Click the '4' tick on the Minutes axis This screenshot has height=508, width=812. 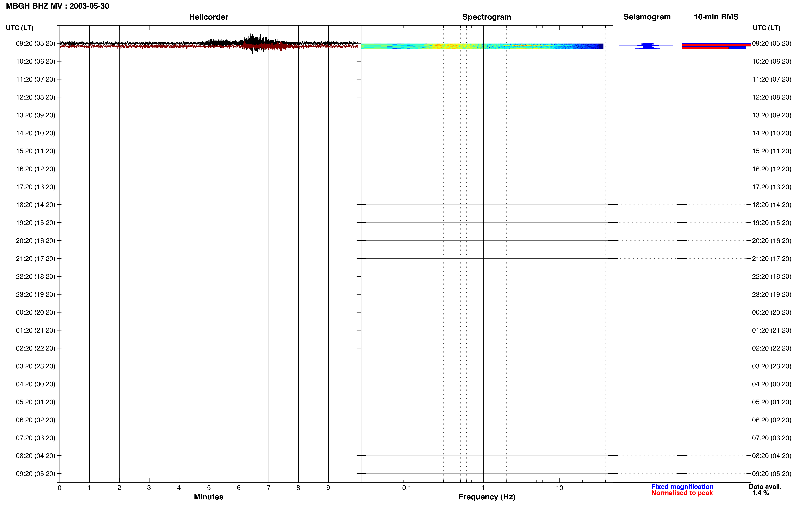[x=179, y=488]
